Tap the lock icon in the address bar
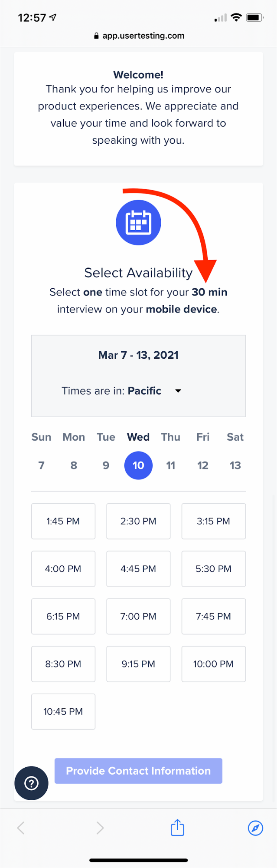This screenshot has width=277, height=868. (96, 36)
